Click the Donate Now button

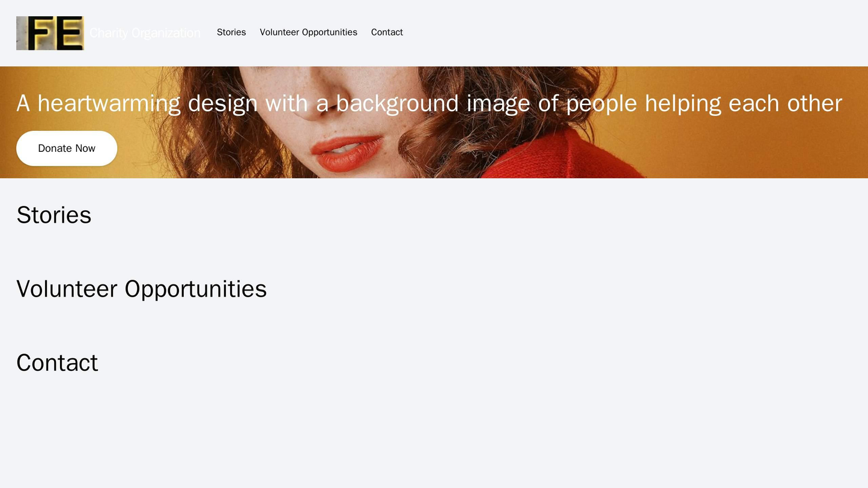click(66, 147)
